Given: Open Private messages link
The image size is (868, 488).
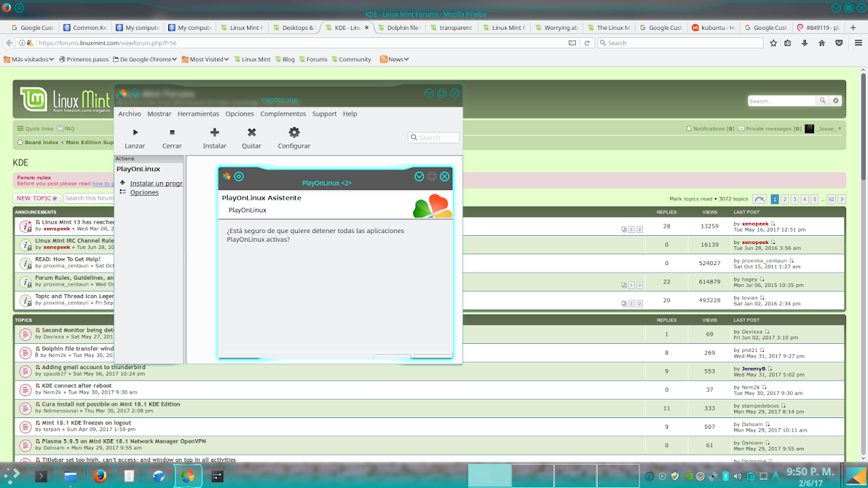Looking at the screenshot, I should coord(770,128).
